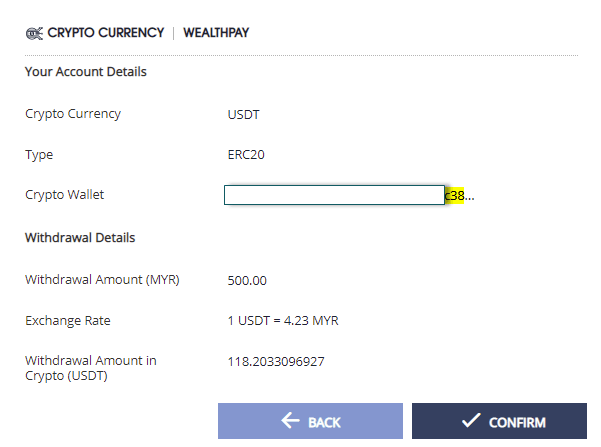Select the ERC20 type value

pyautogui.click(x=246, y=155)
